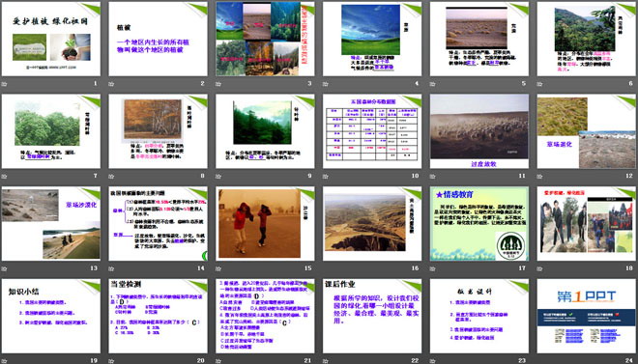Click the star icon under slide 10
This screenshot has width=638, height=364.
(x=326, y=176)
